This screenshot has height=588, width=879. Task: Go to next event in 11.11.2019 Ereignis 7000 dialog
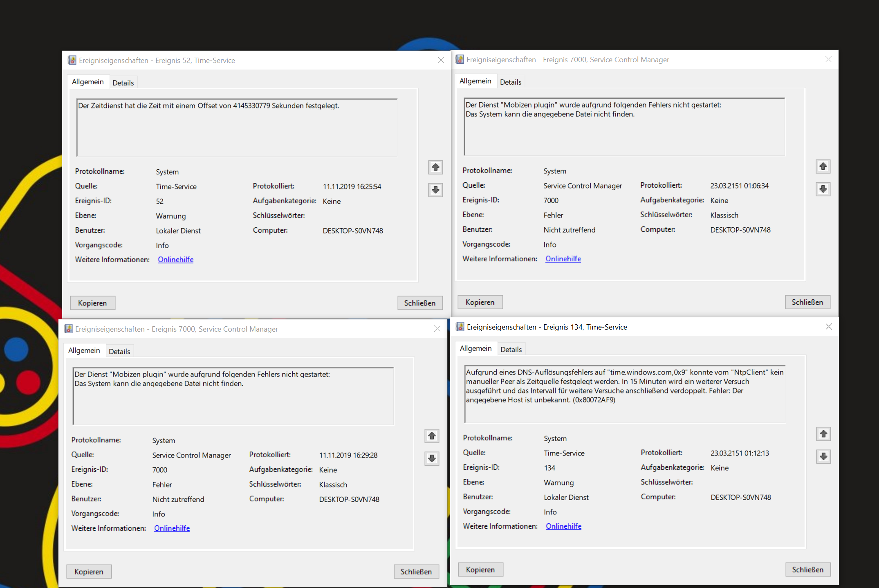[432, 458]
